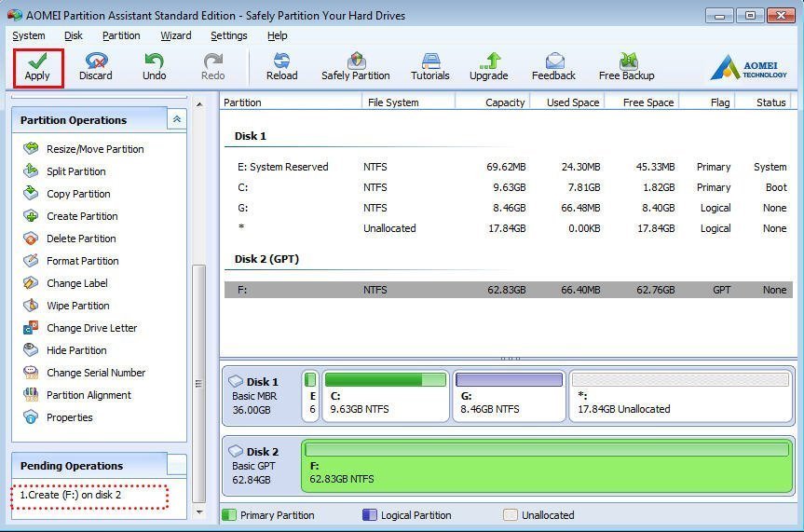Choose Change Serial Number operation
804x532 pixels.
85,373
